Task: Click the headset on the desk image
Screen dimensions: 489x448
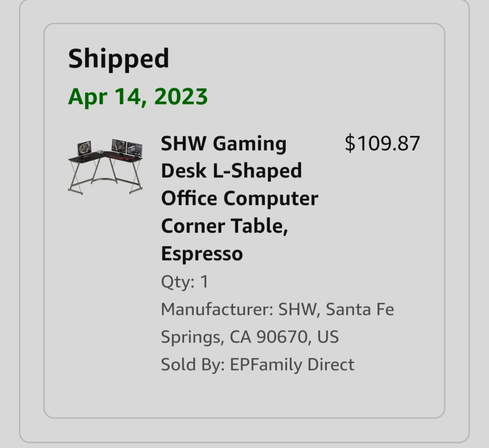Action: click(x=100, y=152)
